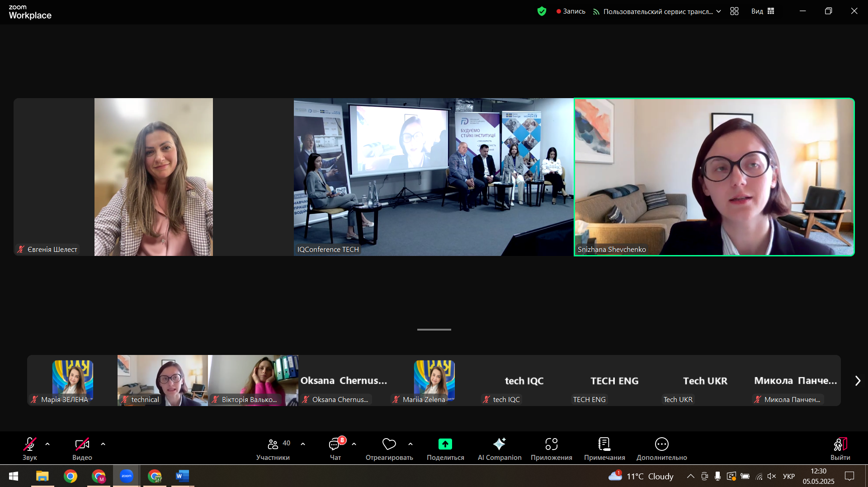Open the Участники participants panel
This screenshot has width=868, height=487.
coord(273,449)
